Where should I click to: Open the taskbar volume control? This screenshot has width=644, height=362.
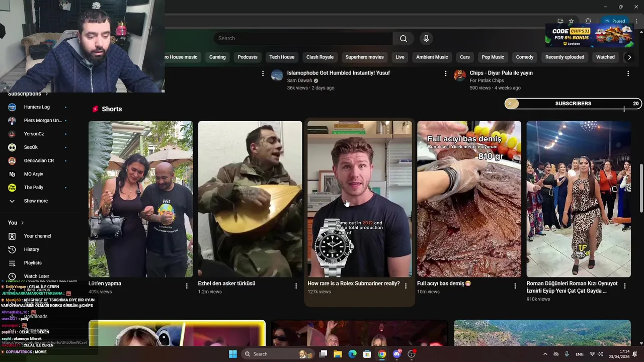pyautogui.click(x=600, y=354)
